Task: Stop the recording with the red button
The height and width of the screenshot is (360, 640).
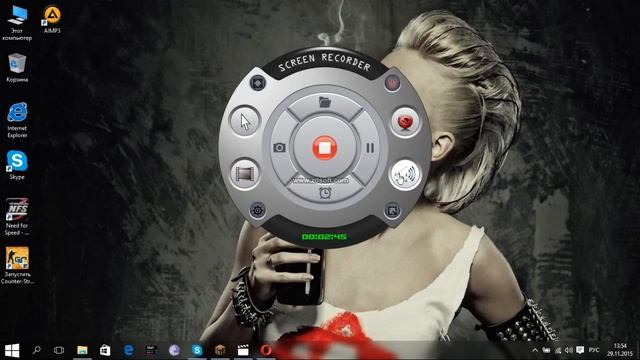Action: [x=324, y=148]
